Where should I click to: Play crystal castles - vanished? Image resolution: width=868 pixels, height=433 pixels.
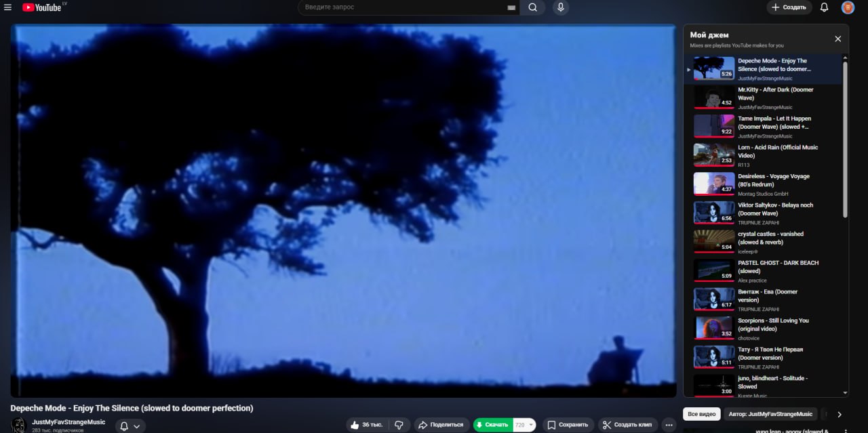tap(770, 238)
